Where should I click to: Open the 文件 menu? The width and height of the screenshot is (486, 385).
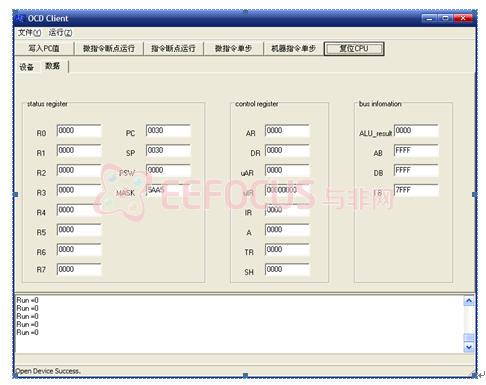(x=29, y=33)
